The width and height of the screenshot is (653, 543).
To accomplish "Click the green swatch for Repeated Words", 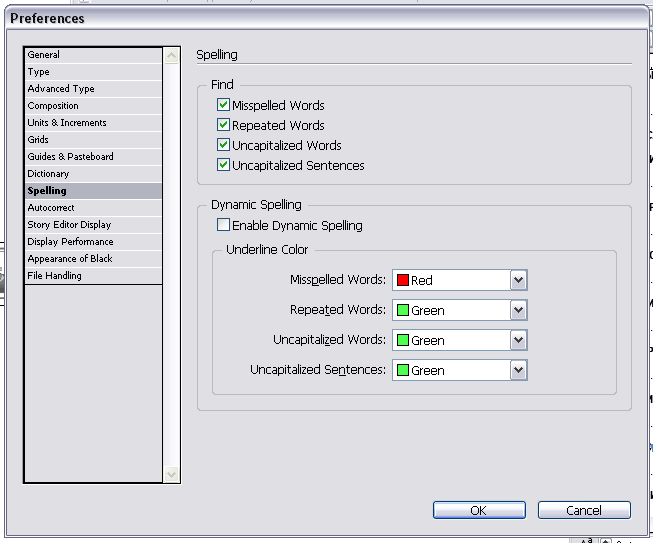I will (403, 310).
